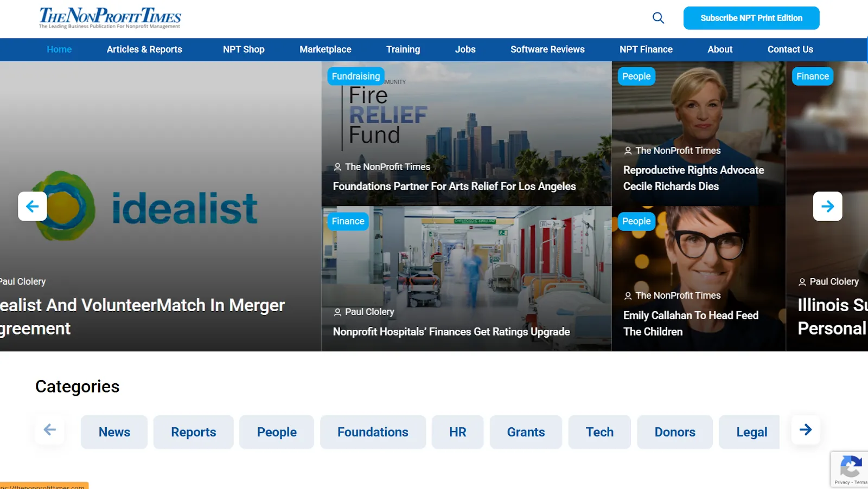868x489 pixels.
Task: Open Nonprofit Hospitals' Finances Get Ratings Upgrade
Action: tap(451, 332)
